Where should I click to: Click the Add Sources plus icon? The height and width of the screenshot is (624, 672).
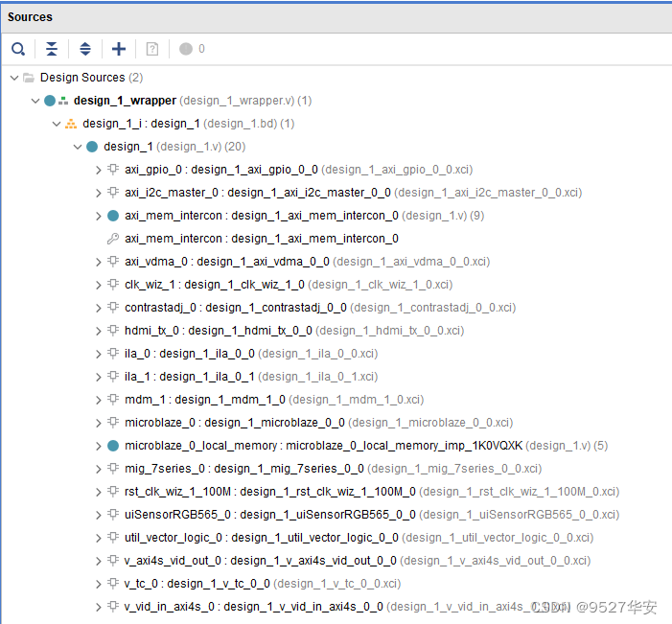pos(119,49)
